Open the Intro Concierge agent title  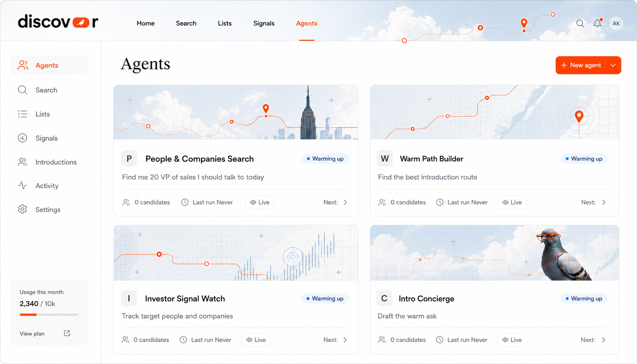[426, 298]
